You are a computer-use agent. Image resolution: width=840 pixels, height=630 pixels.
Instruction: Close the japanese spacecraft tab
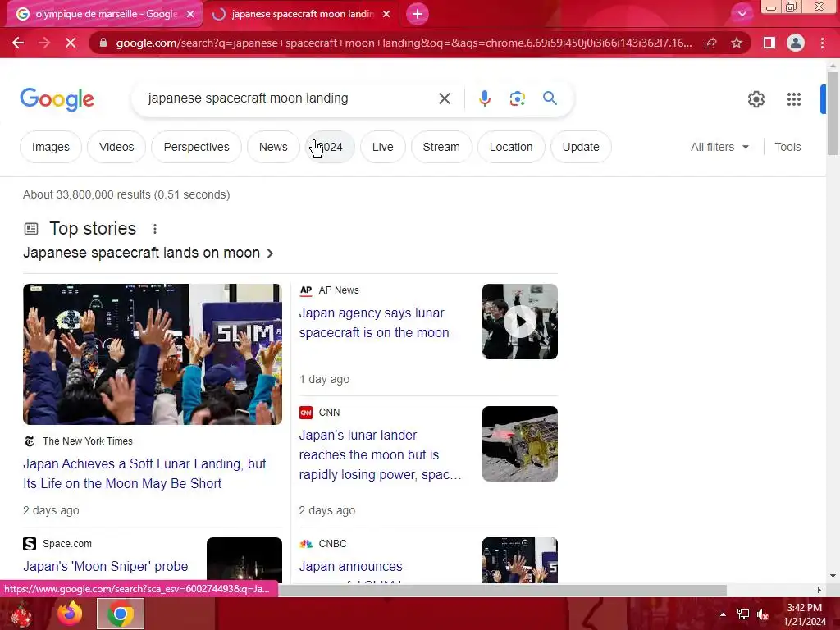386,14
